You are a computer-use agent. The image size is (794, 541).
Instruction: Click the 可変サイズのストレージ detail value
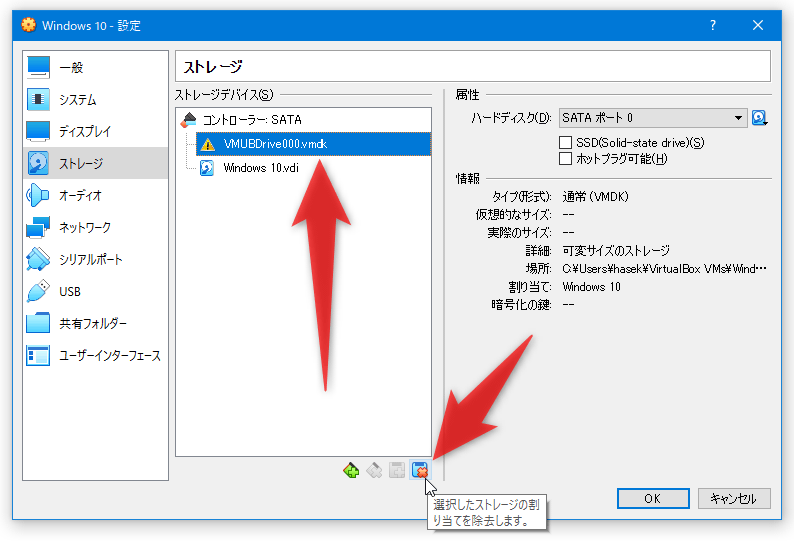tap(616, 250)
